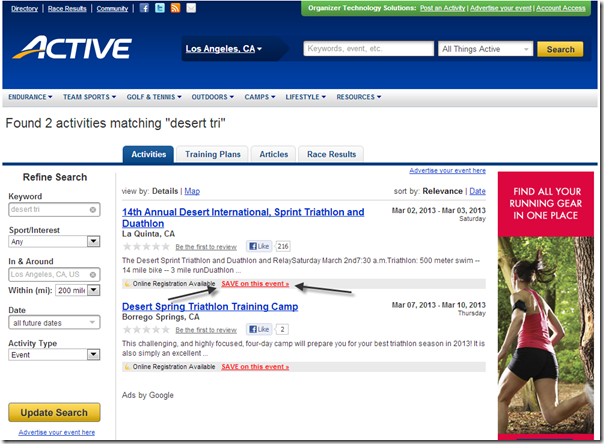Click Post an Activity link
The width and height of the screenshot is (604, 444).
[442, 8]
